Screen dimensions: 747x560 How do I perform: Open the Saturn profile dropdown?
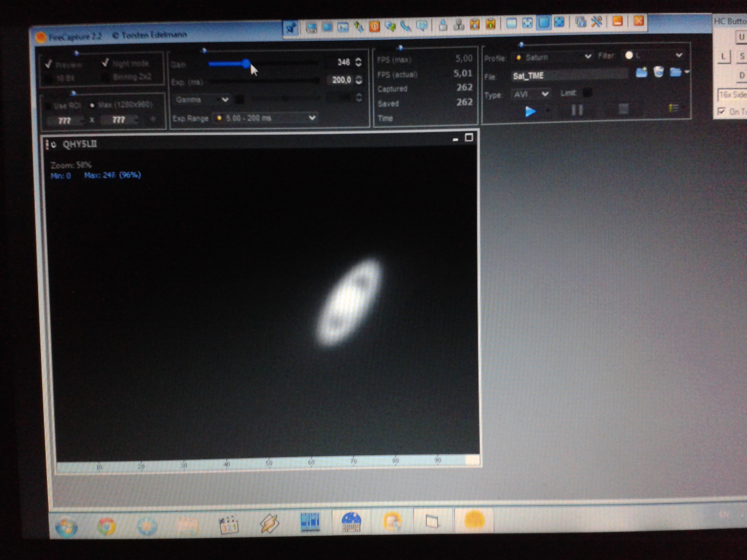tap(588, 56)
